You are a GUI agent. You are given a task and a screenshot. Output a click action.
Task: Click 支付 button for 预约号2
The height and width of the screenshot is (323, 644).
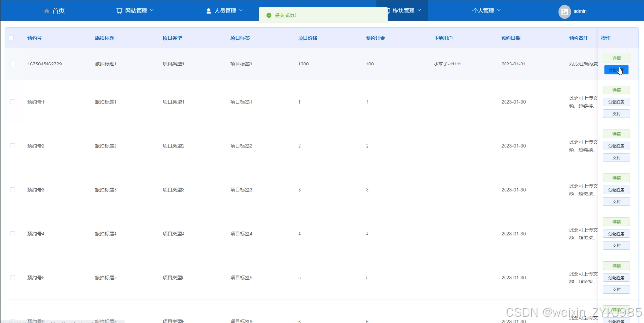point(616,158)
